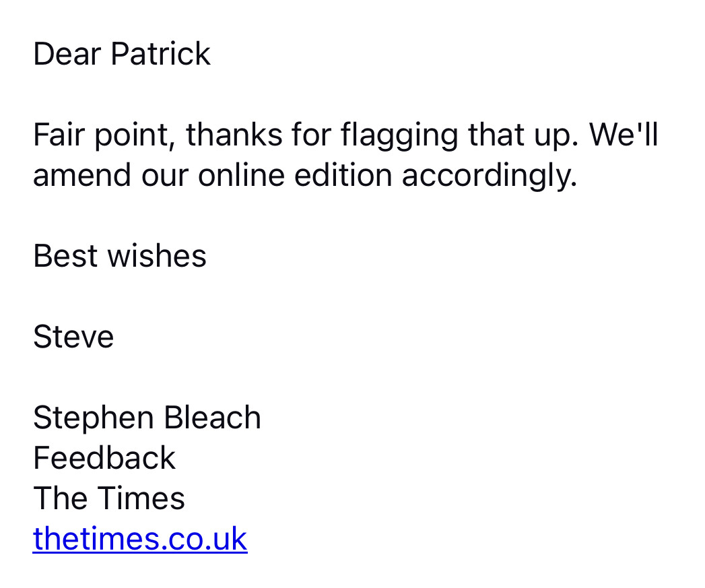The width and height of the screenshot is (705, 588).
Task: Click the word "We'll" in message
Action: [x=624, y=135]
